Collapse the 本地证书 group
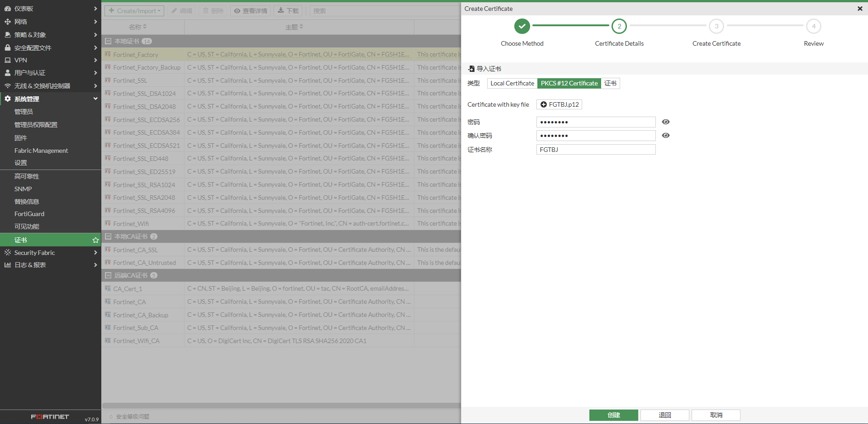This screenshot has width=868, height=424. click(x=108, y=41)
